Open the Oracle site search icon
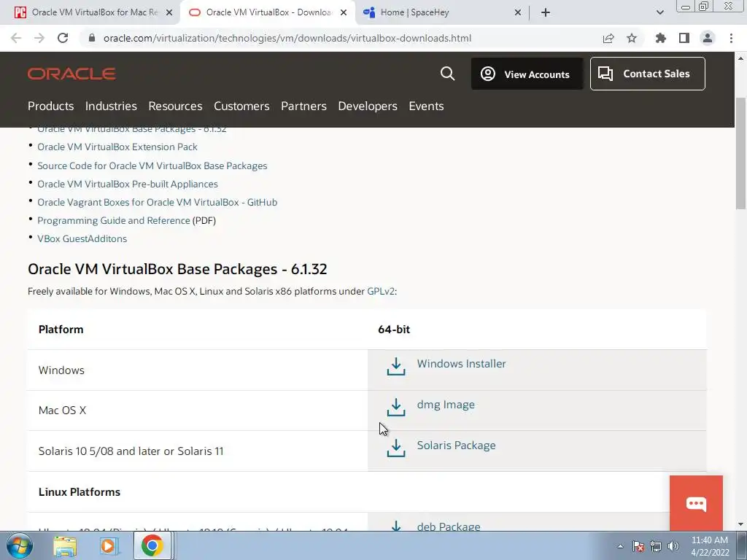This screenshot has width=747, height=560. [x=447, y=74]
